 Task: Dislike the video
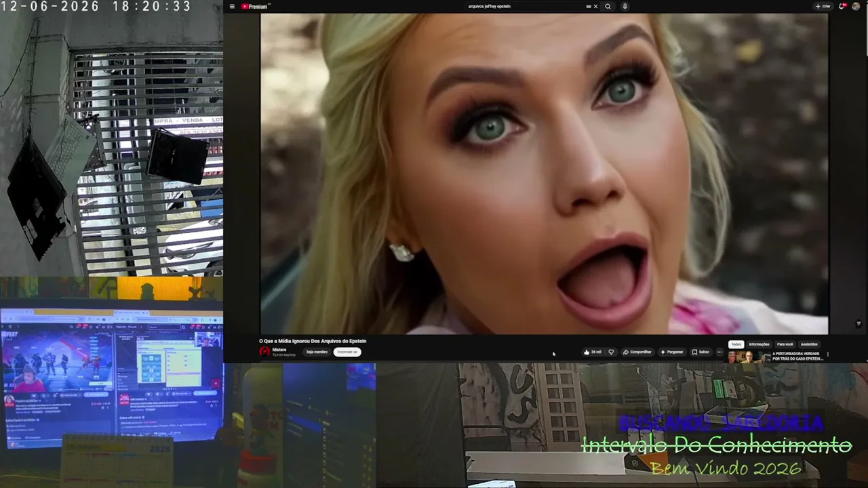click(x=611, y=352)
